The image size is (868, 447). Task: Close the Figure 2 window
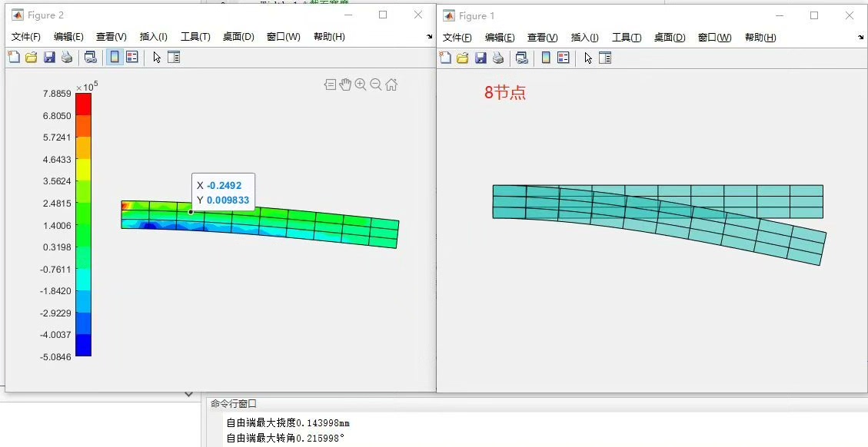418,15
